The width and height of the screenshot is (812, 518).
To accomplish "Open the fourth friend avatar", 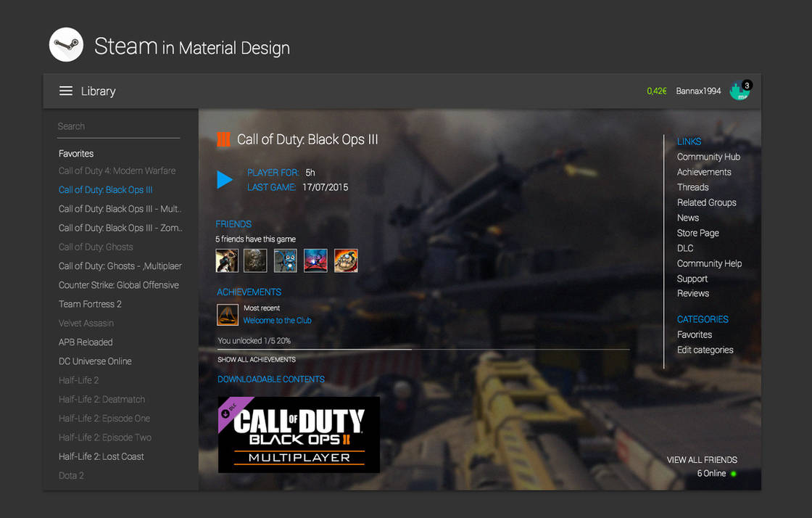I will [315, 260].
